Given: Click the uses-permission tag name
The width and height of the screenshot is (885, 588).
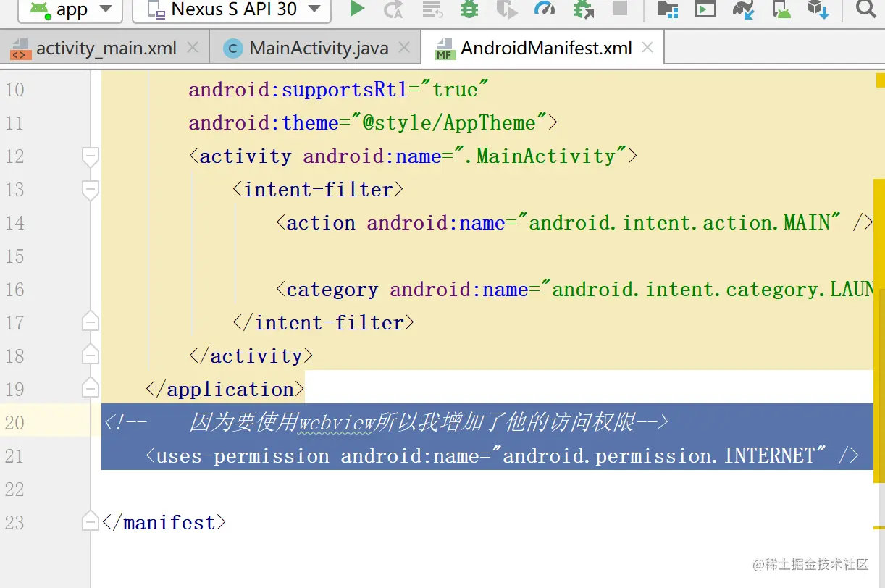Looking at the screenshot, I should [243, 455].
